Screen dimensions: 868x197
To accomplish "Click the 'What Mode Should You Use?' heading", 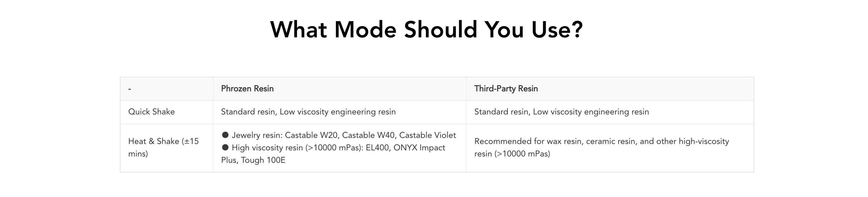I will (426, 30).
